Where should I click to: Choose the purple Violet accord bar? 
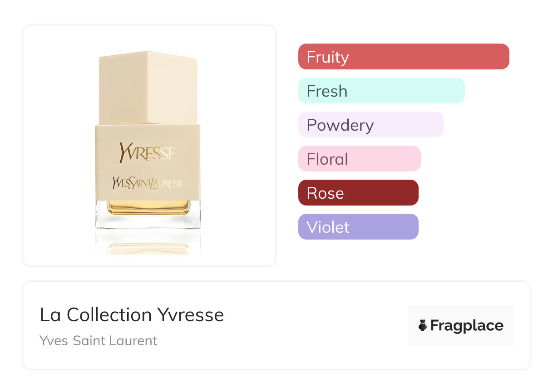click(x=358, y=227)
